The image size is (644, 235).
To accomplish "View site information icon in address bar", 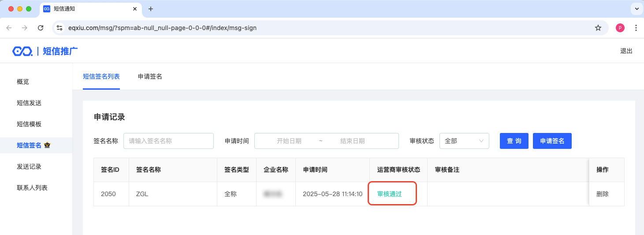I will coord(60,28).
